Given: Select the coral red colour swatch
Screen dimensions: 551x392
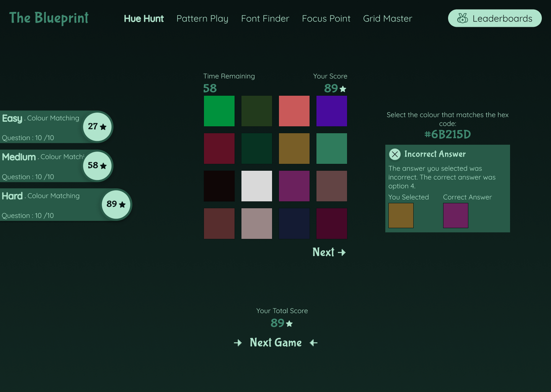Looking at the screenshot, I should tap(294, 111).
